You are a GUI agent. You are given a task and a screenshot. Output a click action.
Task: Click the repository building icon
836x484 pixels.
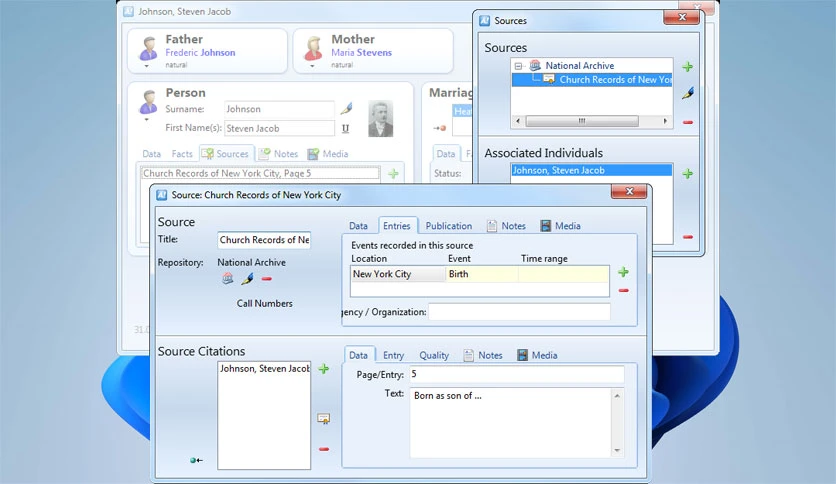[228, 278]
